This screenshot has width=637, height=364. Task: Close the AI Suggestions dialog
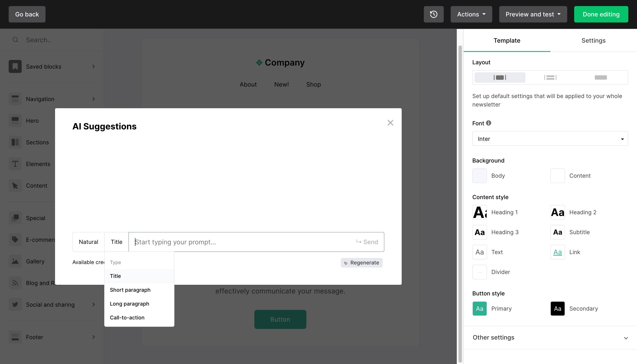point(390,123)
